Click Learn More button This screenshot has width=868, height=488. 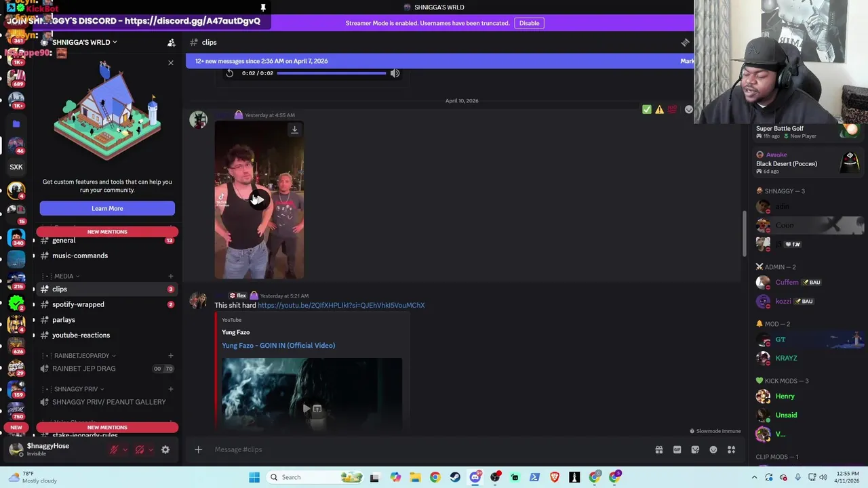[x=107, y=209]
